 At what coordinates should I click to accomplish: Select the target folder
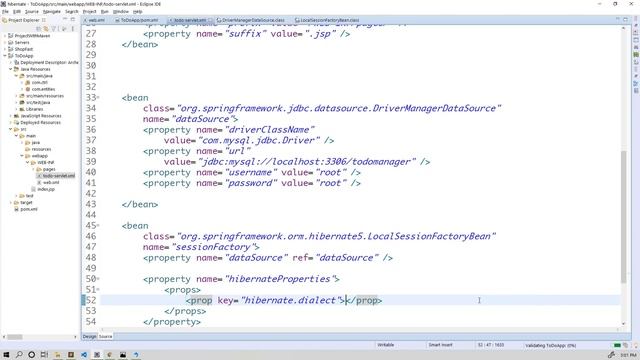(23, 202)
